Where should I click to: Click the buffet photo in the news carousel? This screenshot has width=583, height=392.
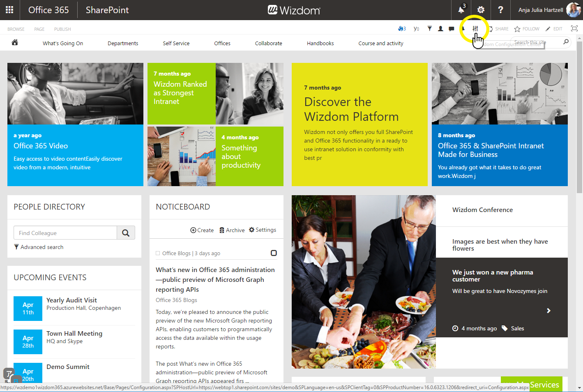click(364, 282)
